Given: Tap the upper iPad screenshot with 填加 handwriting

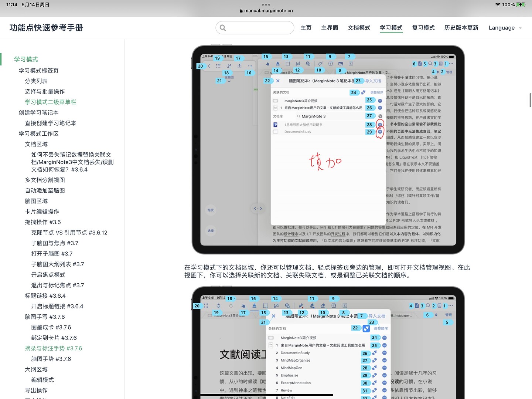Looking at the screenshot, I should pyautogui.click(x=328, y=150).
